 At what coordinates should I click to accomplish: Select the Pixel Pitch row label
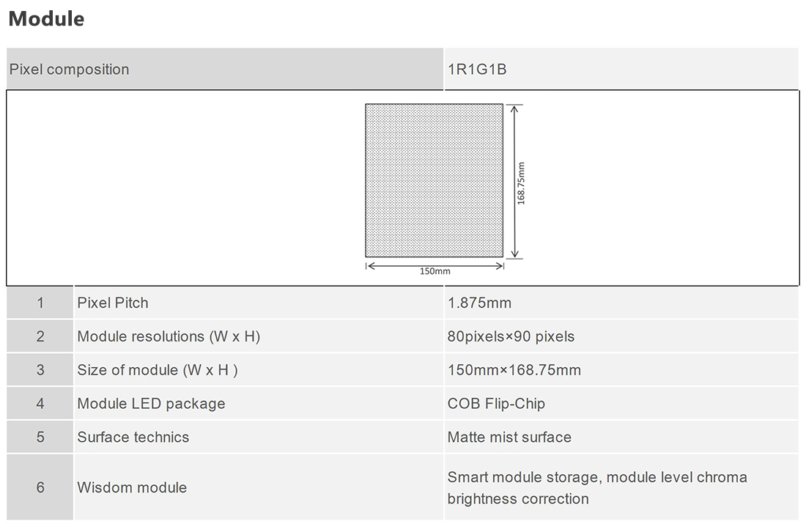click(113, 303)
